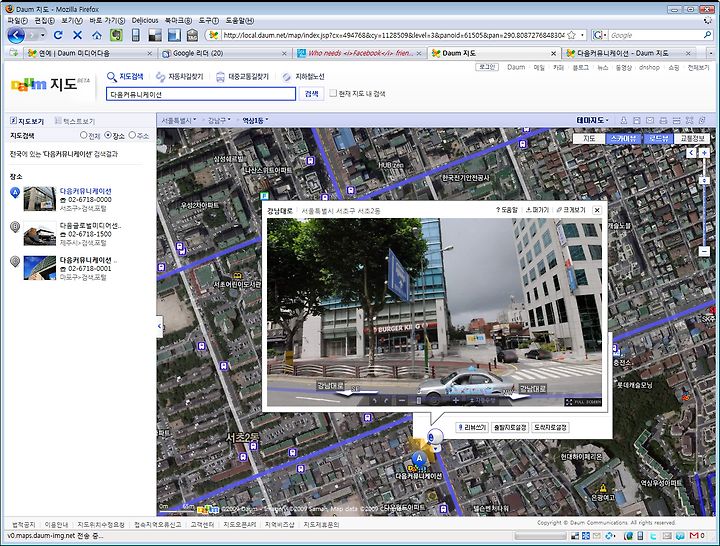Click the link copy icon in map toolbar

point(702,120)
